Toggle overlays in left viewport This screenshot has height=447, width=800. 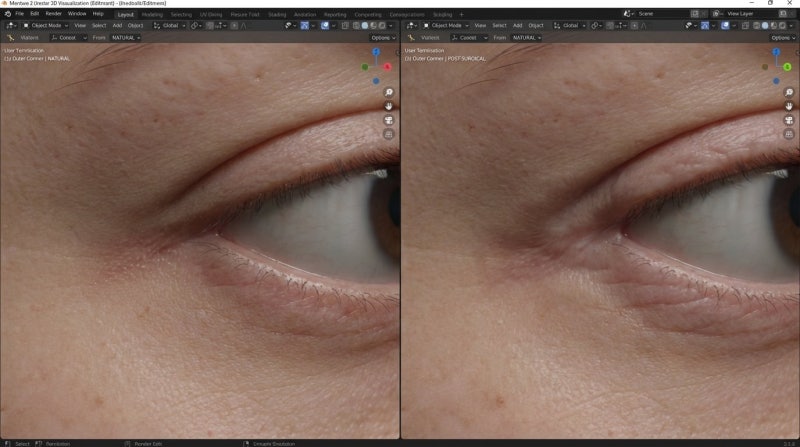[x=324, y=26]
